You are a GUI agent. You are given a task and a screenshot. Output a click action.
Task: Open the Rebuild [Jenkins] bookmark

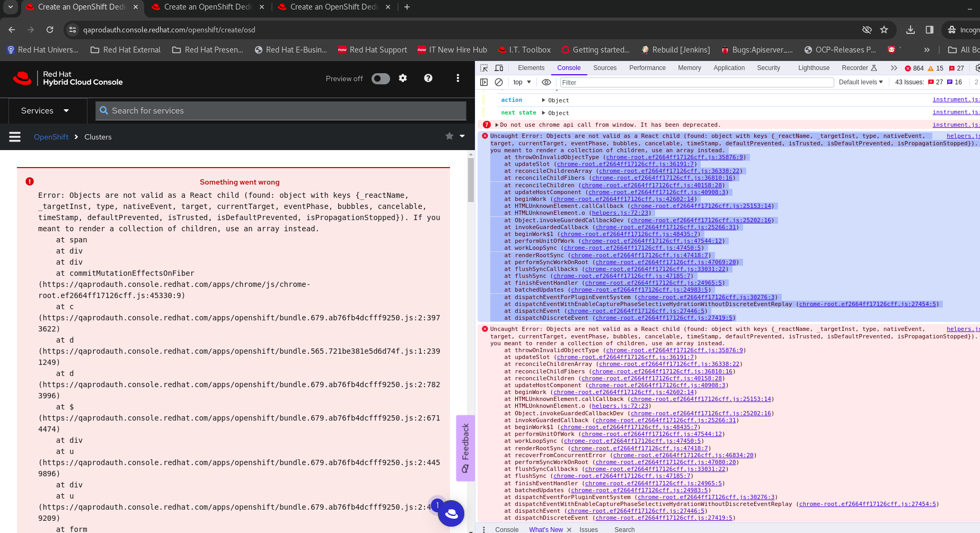(675, 50)
